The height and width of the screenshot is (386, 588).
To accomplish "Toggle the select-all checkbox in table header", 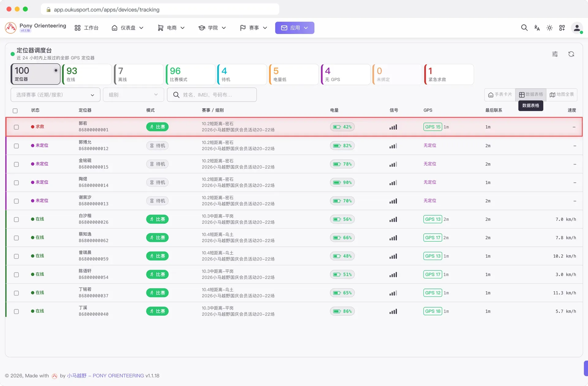I will point(15,111).
